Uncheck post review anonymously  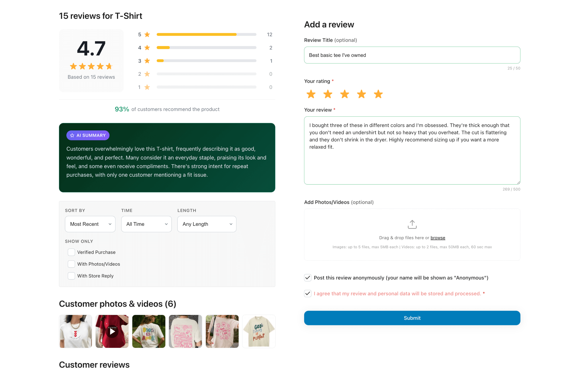307,277
